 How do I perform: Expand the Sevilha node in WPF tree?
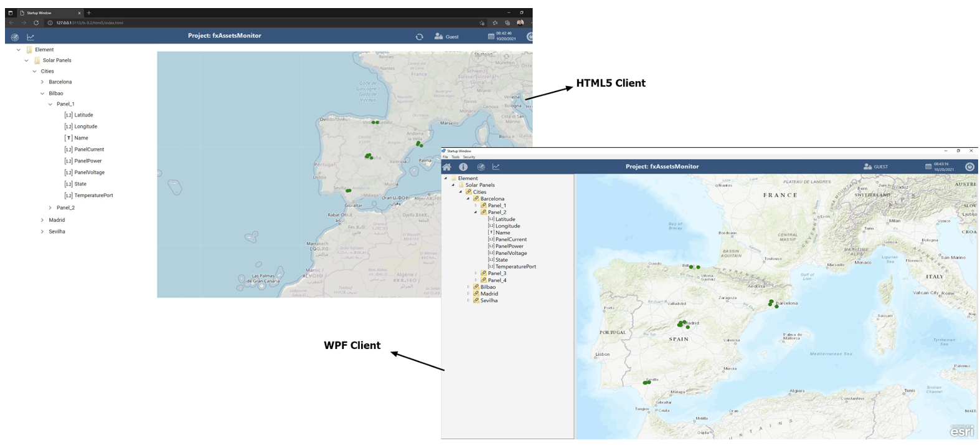pyautogui.click(x=468, y=300)
